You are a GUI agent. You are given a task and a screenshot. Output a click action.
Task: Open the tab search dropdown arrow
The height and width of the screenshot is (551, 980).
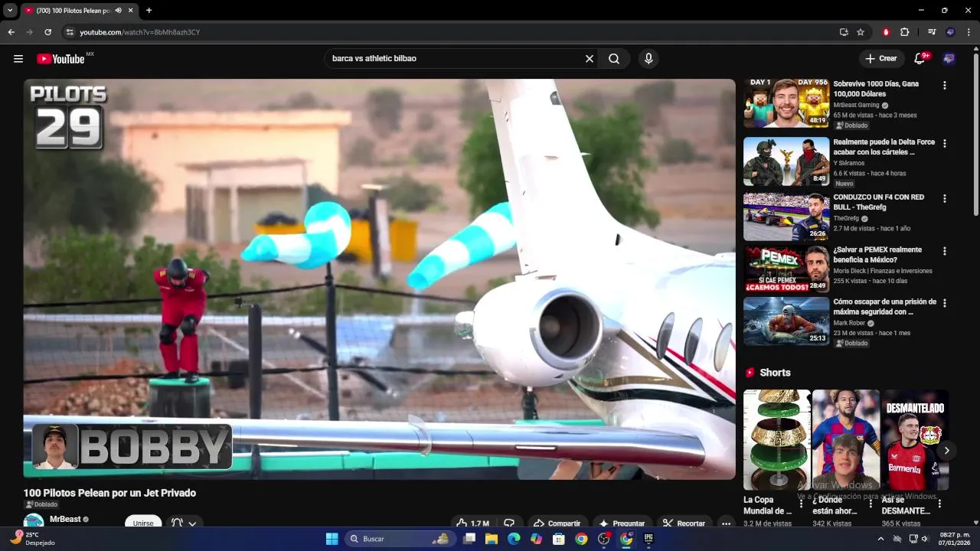click(10, 11)
